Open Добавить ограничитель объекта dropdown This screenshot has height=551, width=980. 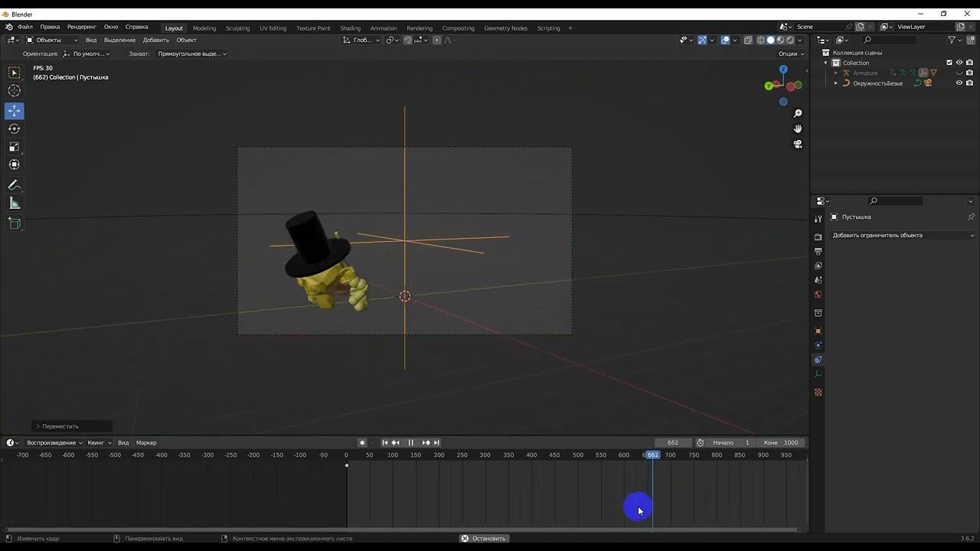[x=903, y=235]
